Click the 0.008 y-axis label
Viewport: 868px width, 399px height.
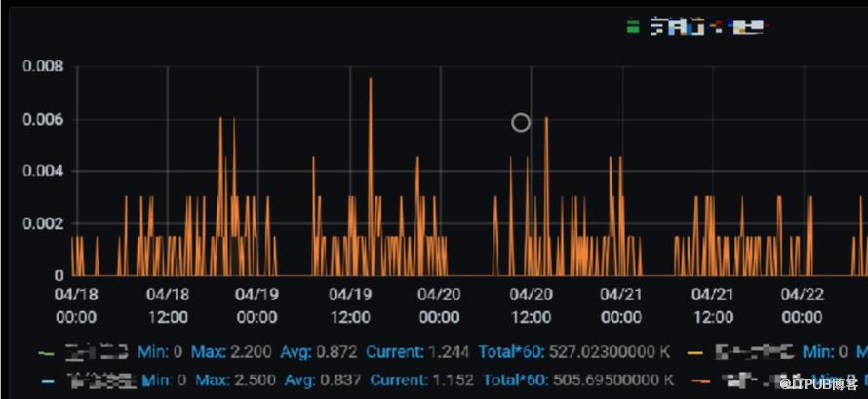pyautogui.click(x=44, y=66)
